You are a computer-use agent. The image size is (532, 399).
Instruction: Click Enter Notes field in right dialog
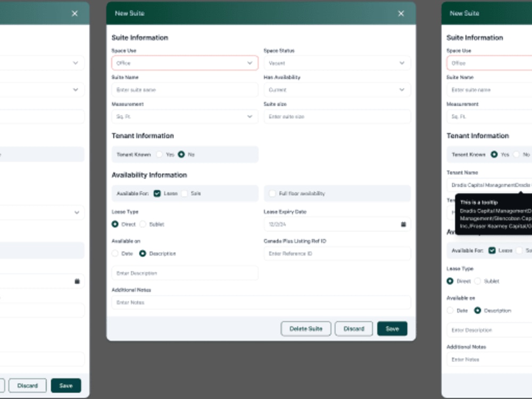point(489,359)
